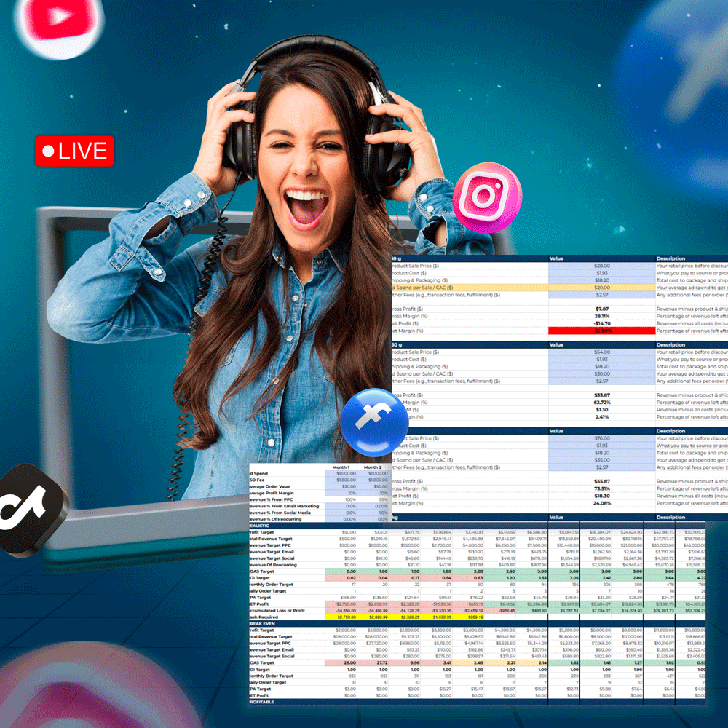Select the $28.00 Product Sale Price cell
This screenshot has height=728, width=728.
pyautogui.click(x=602, y=266)
